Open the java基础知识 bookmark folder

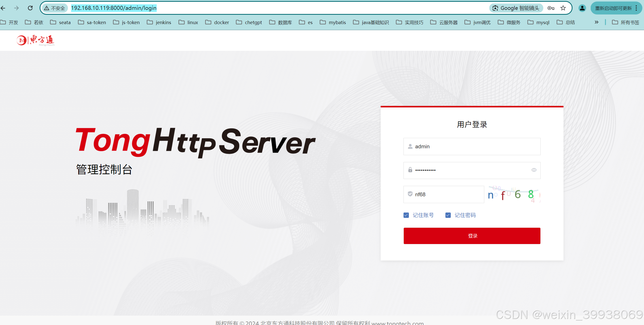371,22
